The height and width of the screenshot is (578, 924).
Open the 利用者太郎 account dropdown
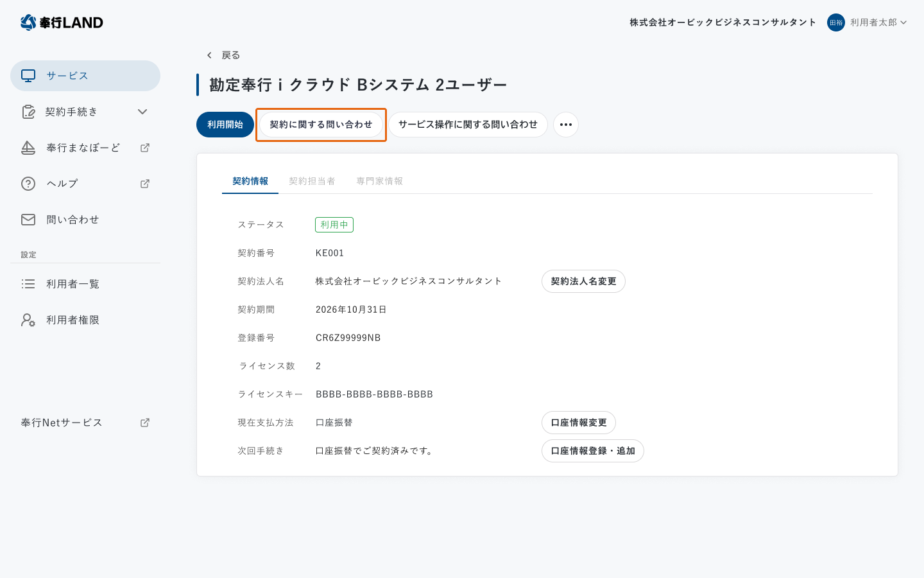pos(873,22)
